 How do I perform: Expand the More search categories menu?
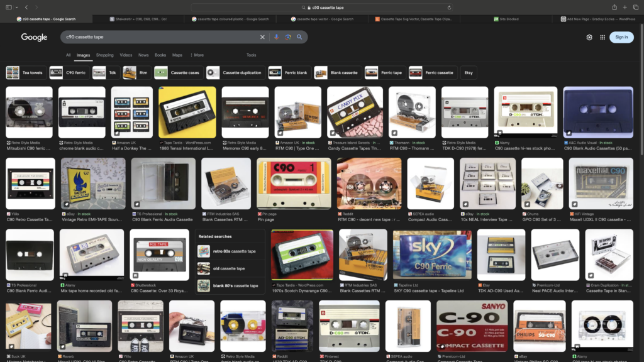click(197, 55)
